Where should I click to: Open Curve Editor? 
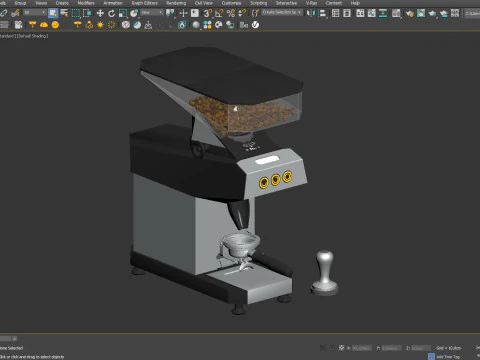click(x=372, y=13)
